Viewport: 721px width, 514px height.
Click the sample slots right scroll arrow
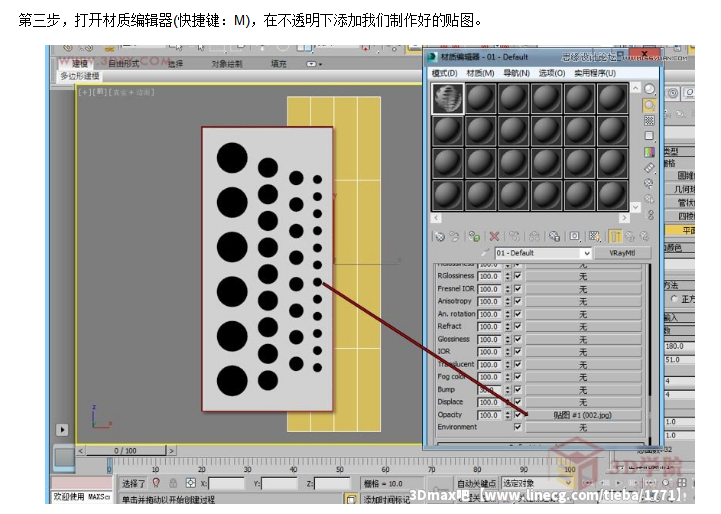pos(624,217)
